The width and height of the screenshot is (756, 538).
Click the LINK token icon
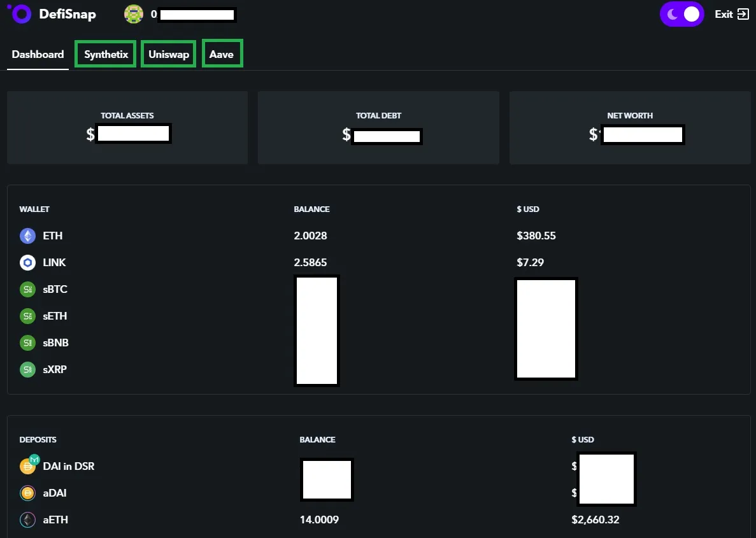coord(27,262)
